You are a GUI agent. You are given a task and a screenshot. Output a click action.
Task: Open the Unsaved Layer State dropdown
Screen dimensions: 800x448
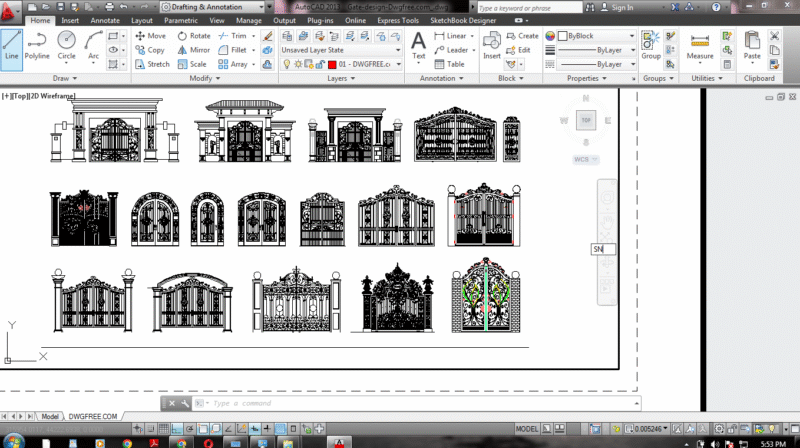pos(341,50)
